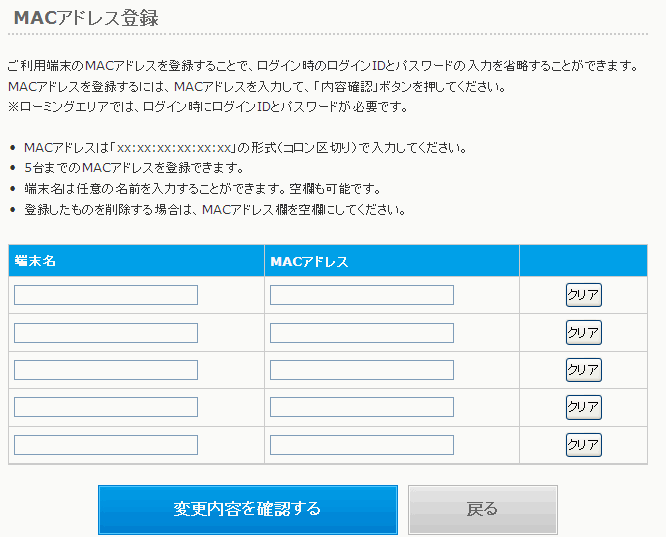Select the fifth row 端末名 input
Image resolution: width=666 pixels, height=537 pixels.
pyautogui.click(x=106, y=445)
